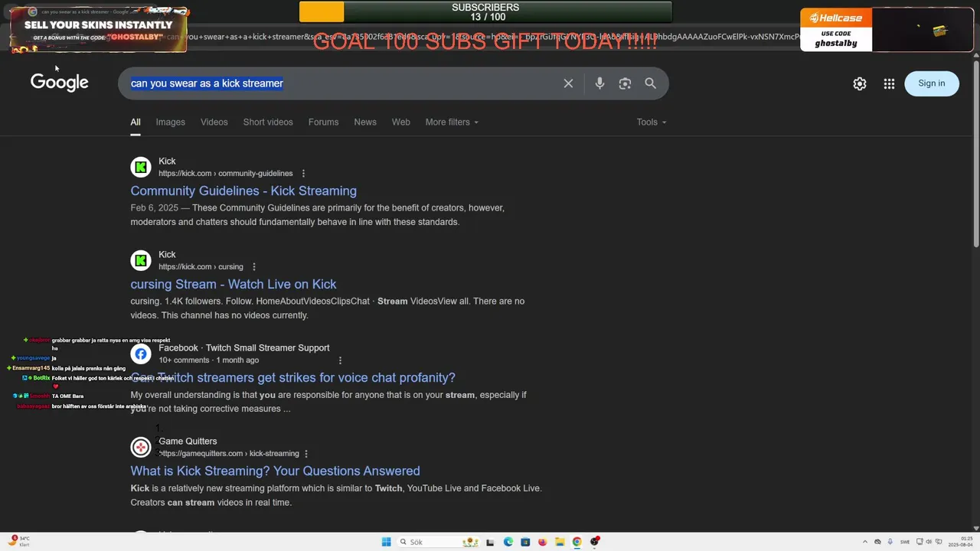Screen dimensions: 980x551
Task: Switch to the Forums tab
Action: pyautogui.click(x=323, y=122)
